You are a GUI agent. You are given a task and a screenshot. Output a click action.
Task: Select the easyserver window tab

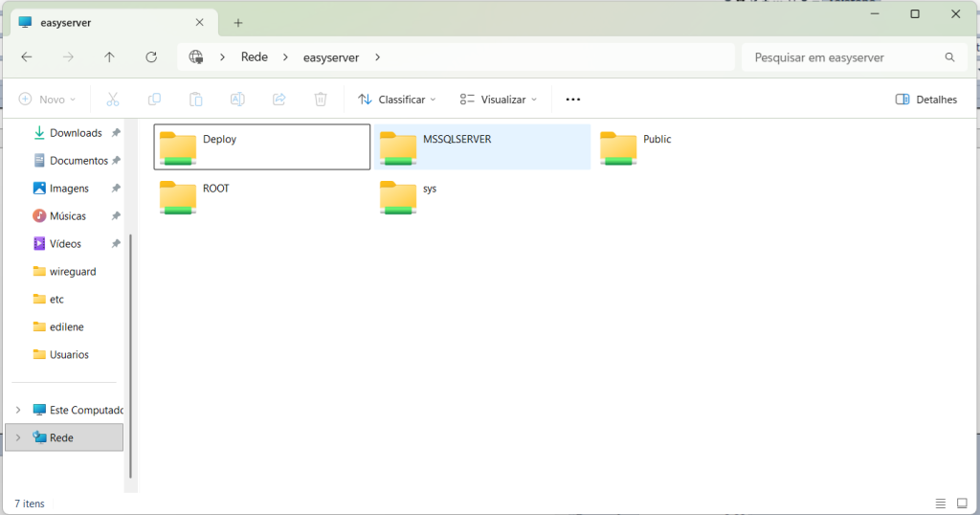tap(105, 22)
